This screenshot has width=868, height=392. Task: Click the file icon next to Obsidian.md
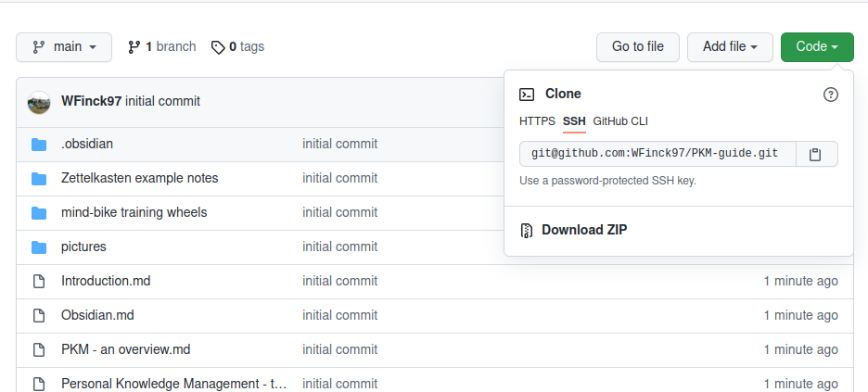point(39,316)
